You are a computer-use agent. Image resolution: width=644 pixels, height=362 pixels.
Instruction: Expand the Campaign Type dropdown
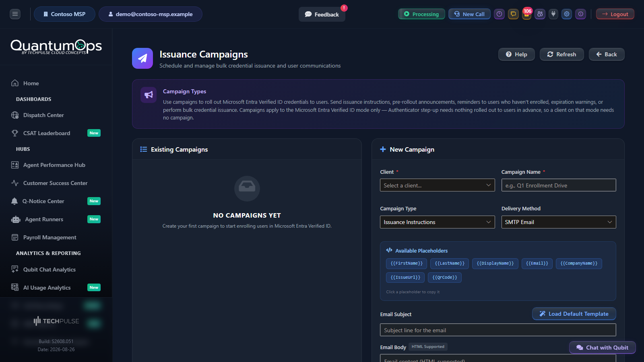coord(438,222)
